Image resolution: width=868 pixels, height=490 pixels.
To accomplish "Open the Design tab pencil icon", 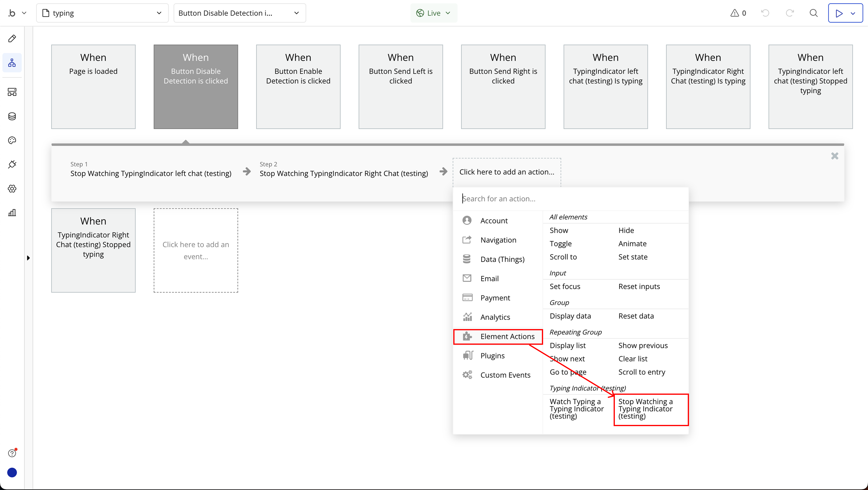I will click(x=12, y=38).
